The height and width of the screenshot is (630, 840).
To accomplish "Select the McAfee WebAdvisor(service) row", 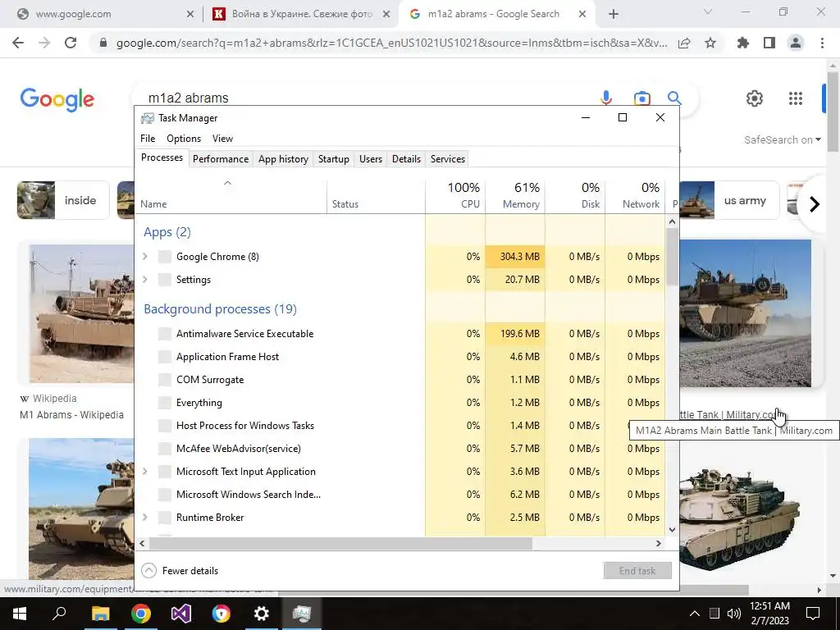I will coord(399,449).
